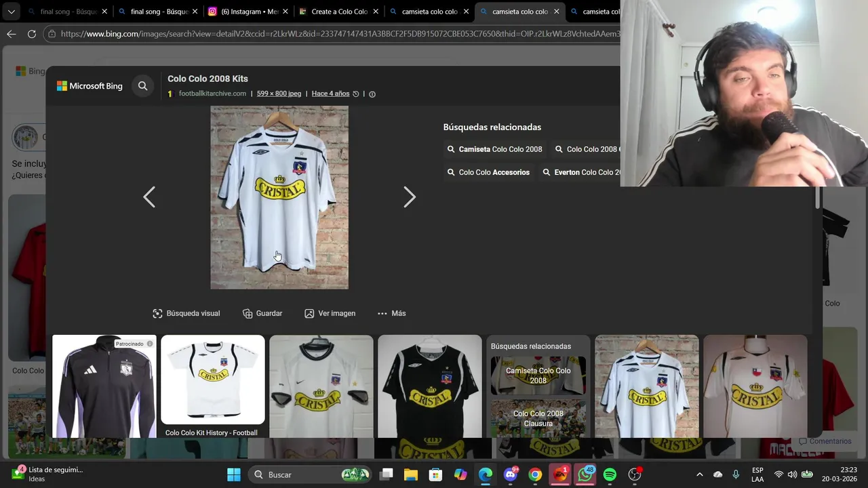Click the volume speaker tray icon
Image resolution: width=868 pixels, height=488 pixels.
tap(792, 474)
